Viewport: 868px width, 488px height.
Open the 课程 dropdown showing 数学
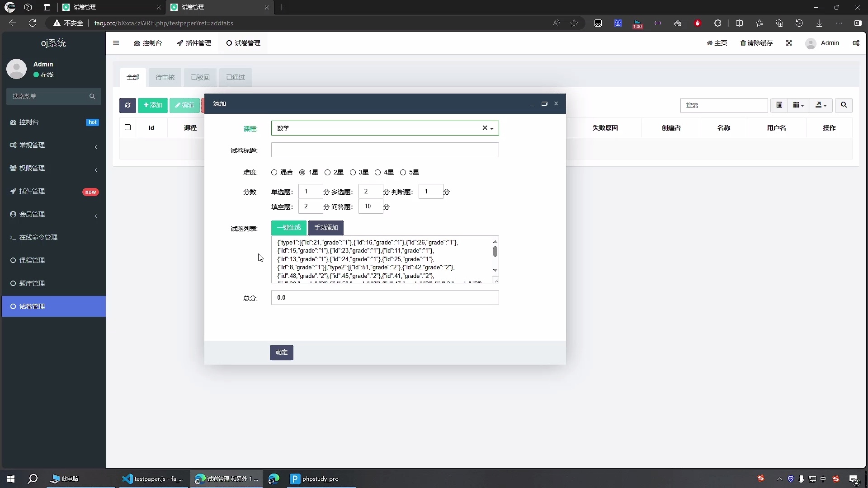(385, 128)
